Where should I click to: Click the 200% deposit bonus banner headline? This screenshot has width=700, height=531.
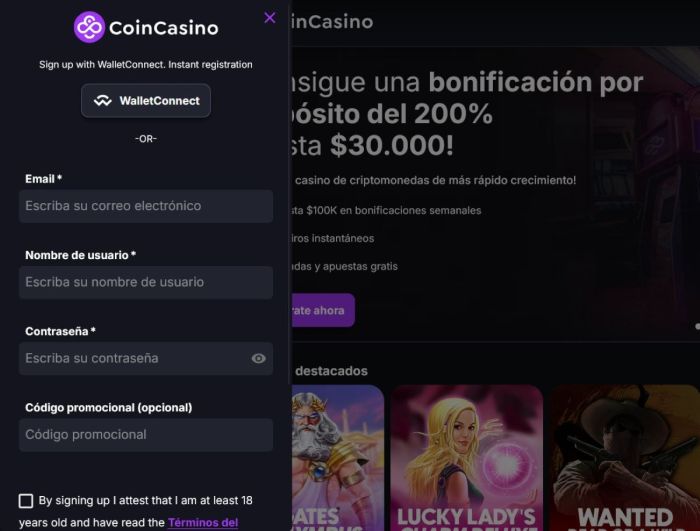(467, 113)
